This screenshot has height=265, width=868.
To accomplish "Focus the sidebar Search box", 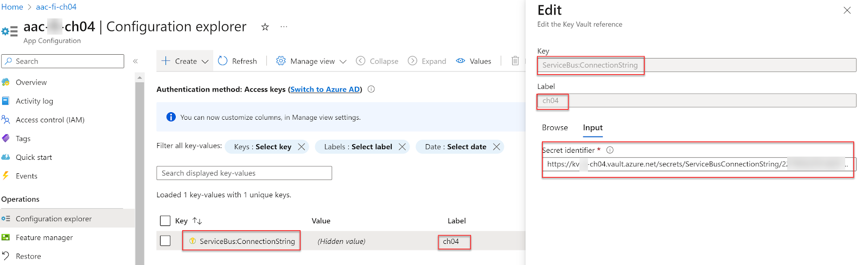I will coord(62,61).
